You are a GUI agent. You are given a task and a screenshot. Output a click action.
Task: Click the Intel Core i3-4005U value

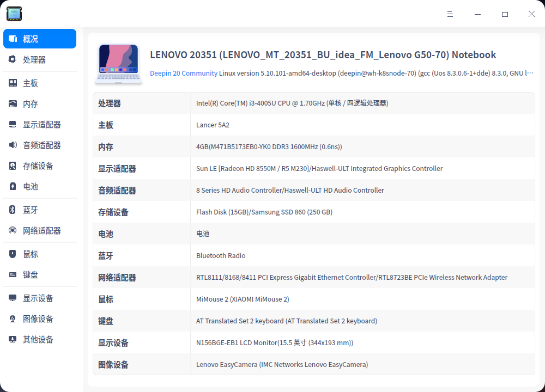point(292,103)
